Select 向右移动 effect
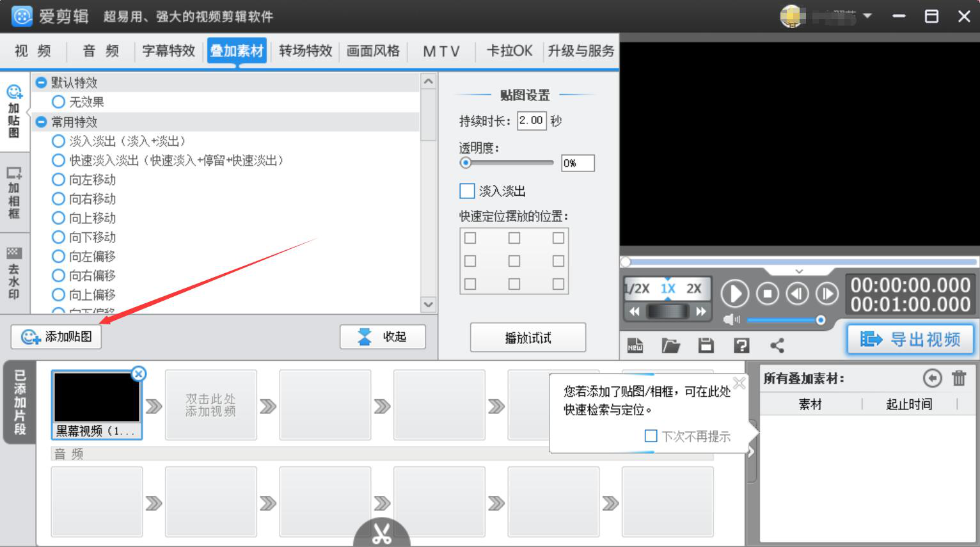 coord(58,198)
